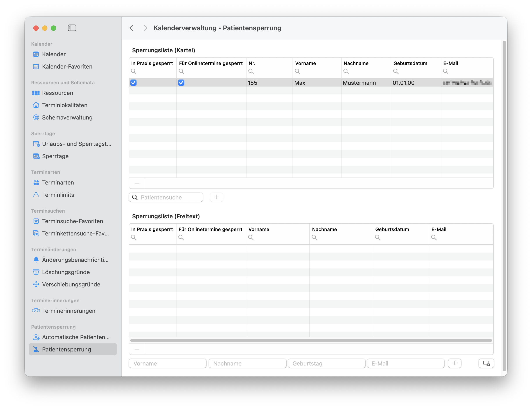The height and width of the screenshot is (409, 532).
Task: Click filter under Vorname in Kartei list
Action: (x=317, y=71)
